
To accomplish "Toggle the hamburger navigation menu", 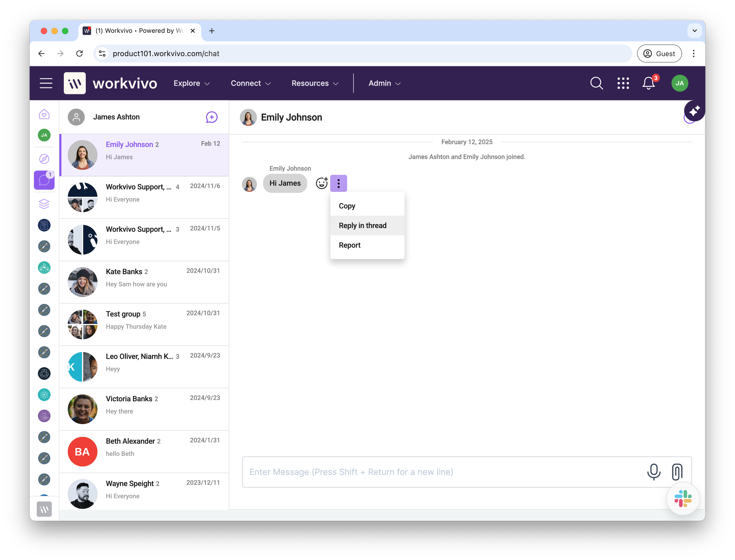I will [46, 83].
